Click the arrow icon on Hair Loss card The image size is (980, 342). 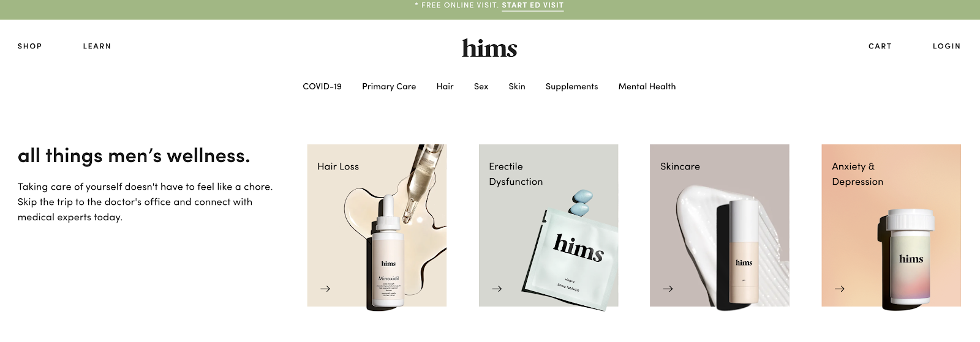[x=325, y=289]
